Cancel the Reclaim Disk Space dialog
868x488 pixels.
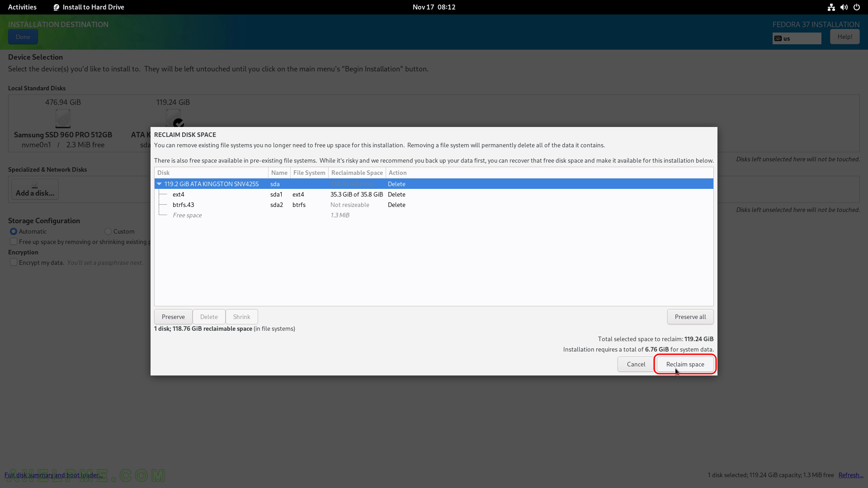coord(636,364)
